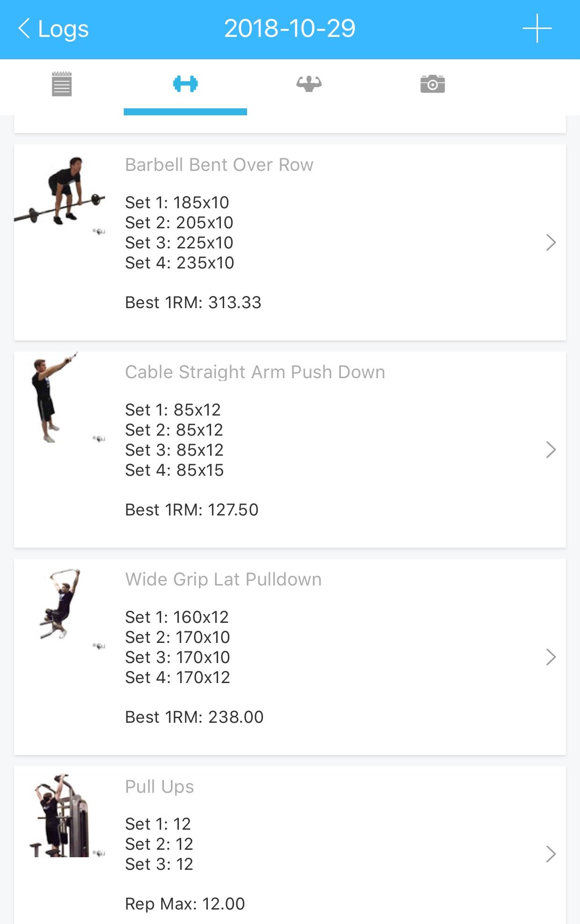The image size is (580, 924).
Task: Tap Pull Ups exercise thumbnail
Action: (x=60, y=815)
